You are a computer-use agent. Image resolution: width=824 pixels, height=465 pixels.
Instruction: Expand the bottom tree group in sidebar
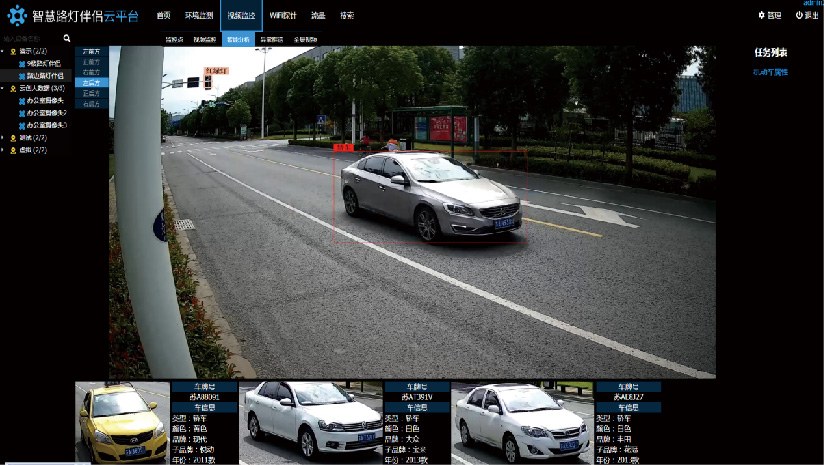5,150
